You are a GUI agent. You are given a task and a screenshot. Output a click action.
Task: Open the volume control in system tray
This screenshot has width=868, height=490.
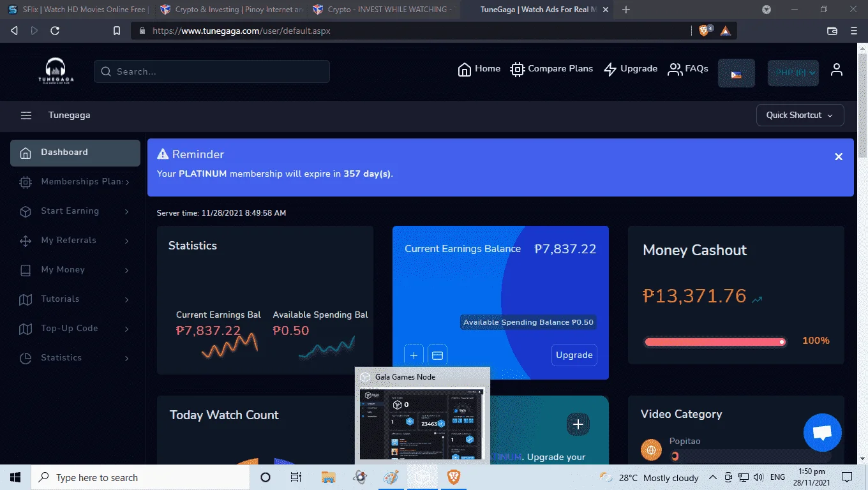point(758,477)
